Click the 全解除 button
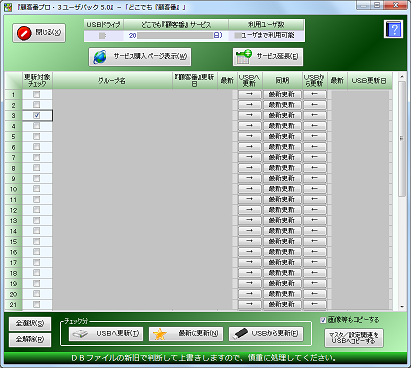411x368 pixels. coord(30,340)
